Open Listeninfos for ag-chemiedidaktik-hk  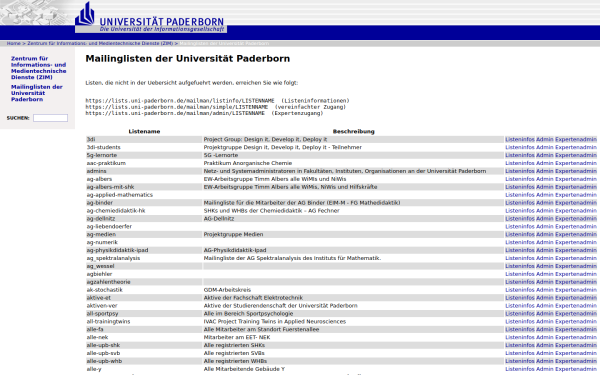520,210
